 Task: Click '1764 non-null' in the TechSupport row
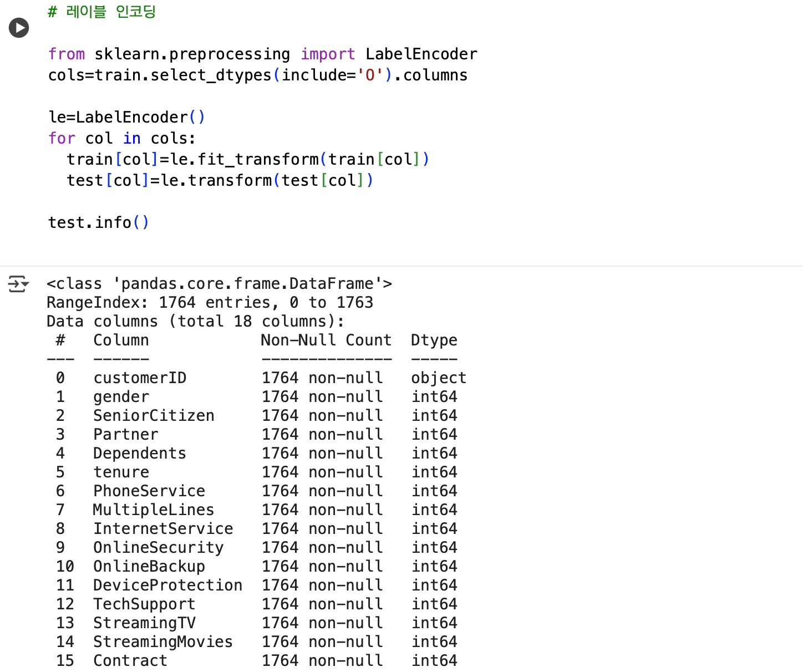coord(322,604)
